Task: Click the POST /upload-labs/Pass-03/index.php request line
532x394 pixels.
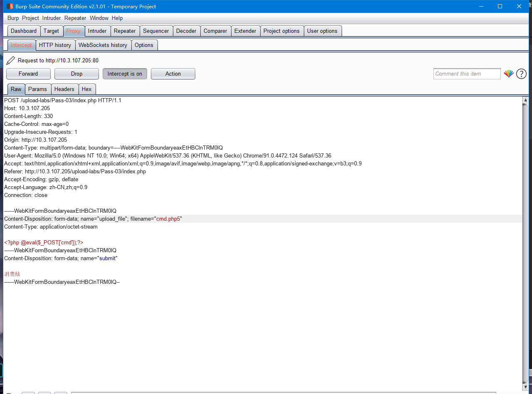Action: [63, 100]
